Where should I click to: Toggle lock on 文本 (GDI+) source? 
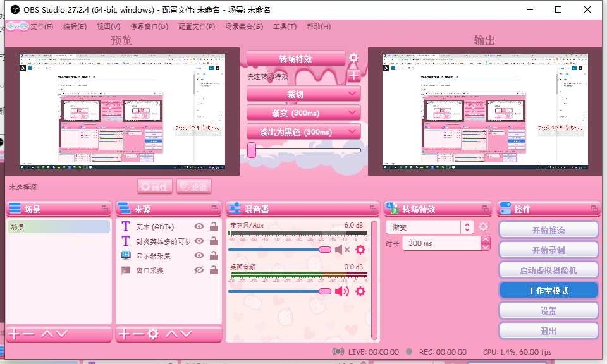213,226
